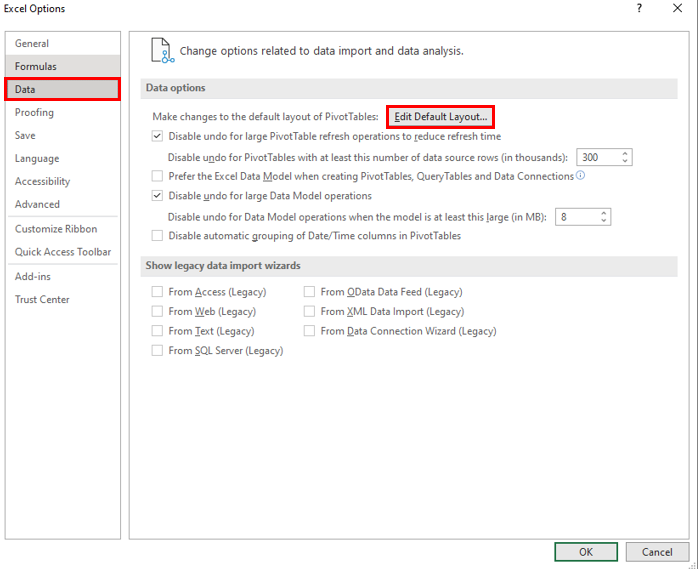698x569 pixels.
Task: Increase data source rows spinner value
Action: pos(625,153)
